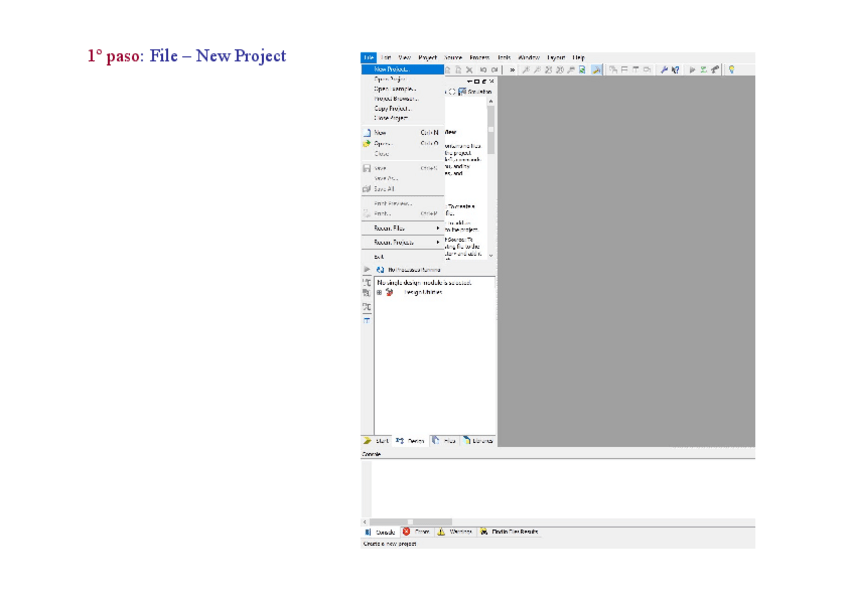The image size is (848, 599).
Task: Switch to the Files tab
Action: tap(445, 441)
